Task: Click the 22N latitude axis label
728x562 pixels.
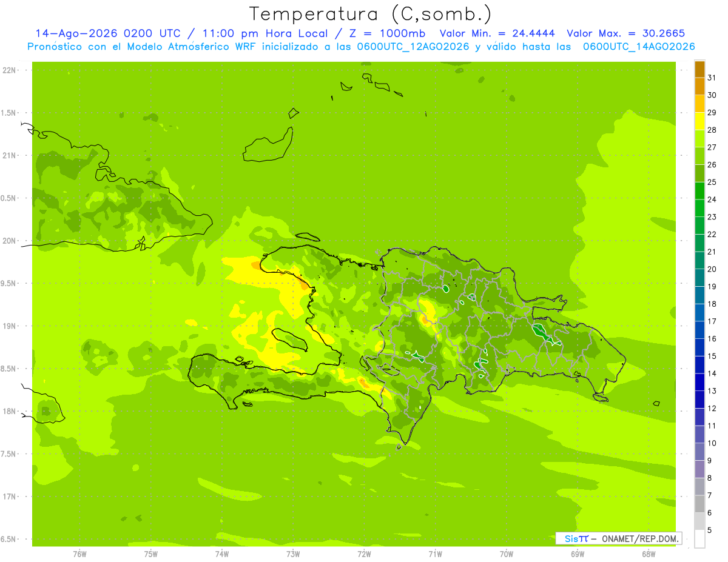Action: click(x=9, y=70)
